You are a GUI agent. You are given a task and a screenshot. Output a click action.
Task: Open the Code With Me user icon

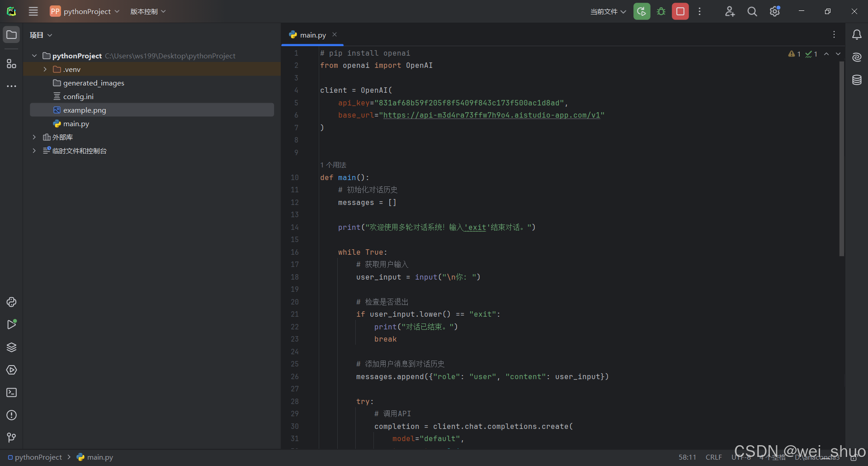point(730,11)
